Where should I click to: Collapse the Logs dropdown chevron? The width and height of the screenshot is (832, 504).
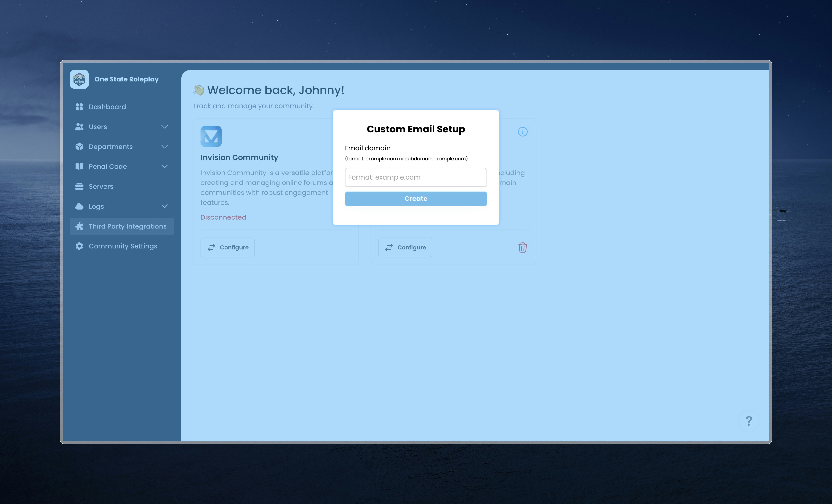tap(165, 206)
